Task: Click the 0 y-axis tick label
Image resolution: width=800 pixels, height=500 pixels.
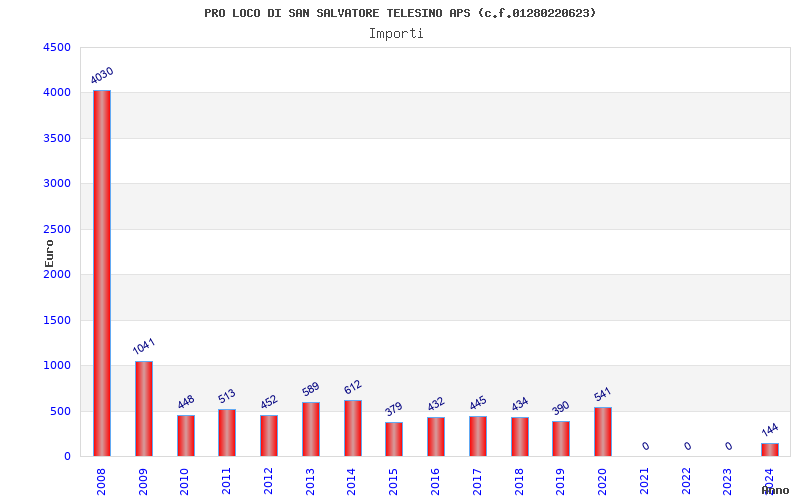Action: pos(67,456)
